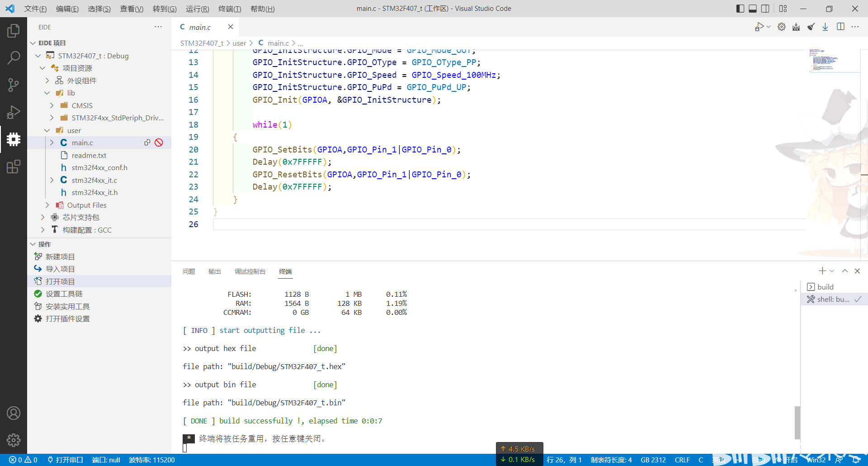
Task: Collapse the 项目资源 node
Action: pos(42,68)
